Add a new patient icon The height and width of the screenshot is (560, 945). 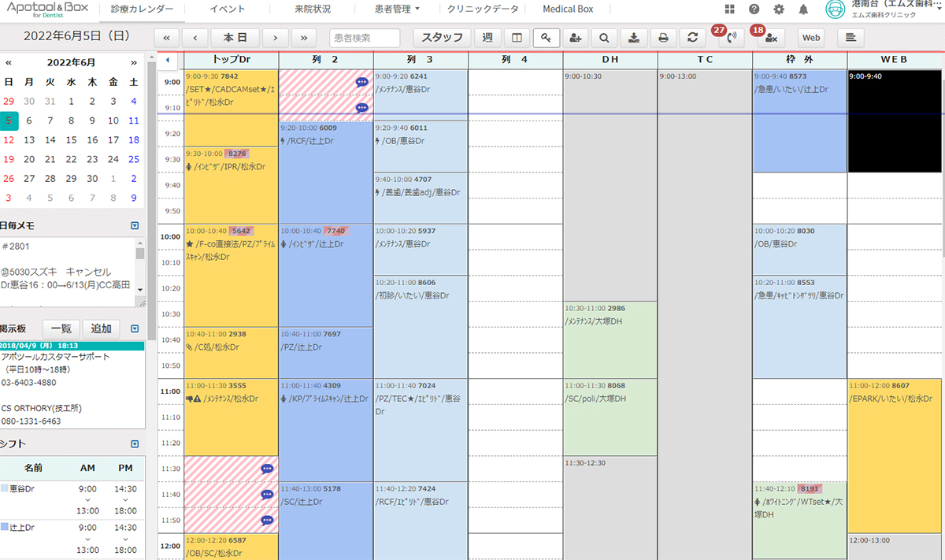pyautogui.click(x=576, y=37)
